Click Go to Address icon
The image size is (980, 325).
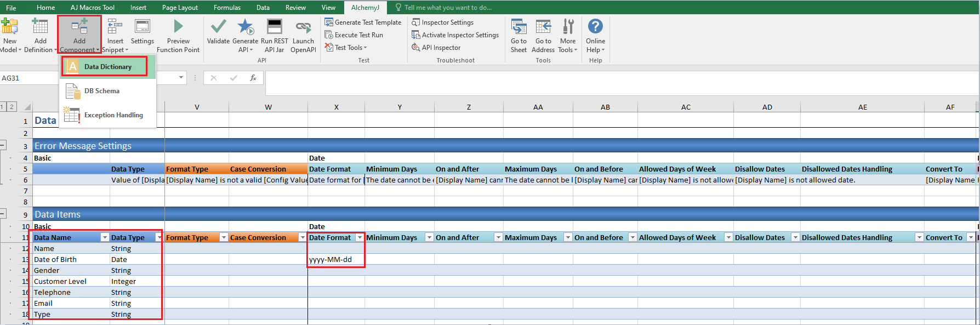[543, 27]
